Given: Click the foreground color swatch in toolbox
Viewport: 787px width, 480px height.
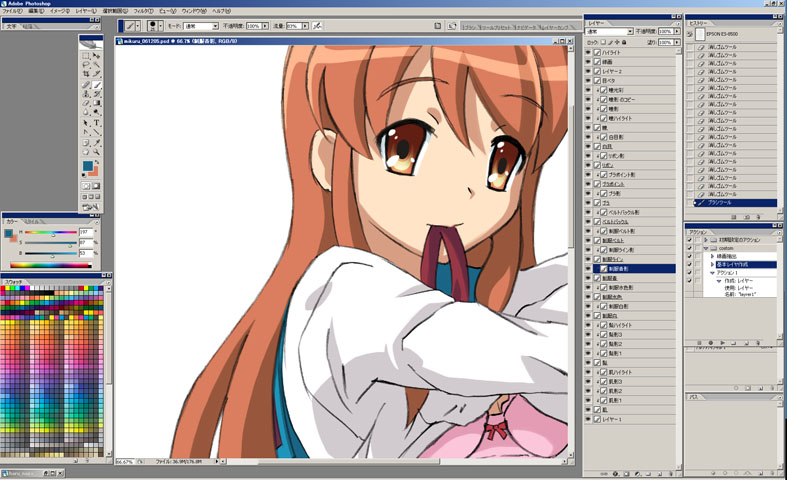Looking at the screenshot, I should coord(87,166).
